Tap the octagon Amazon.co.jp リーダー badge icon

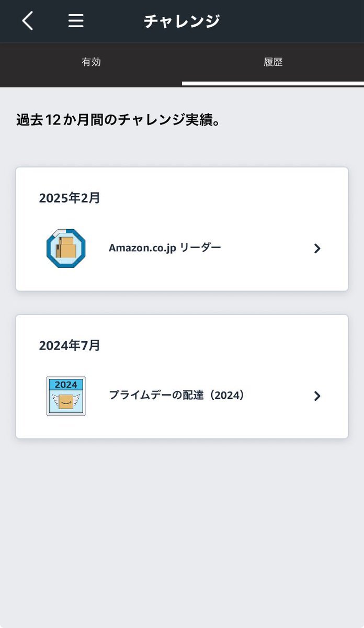[66, 248]
